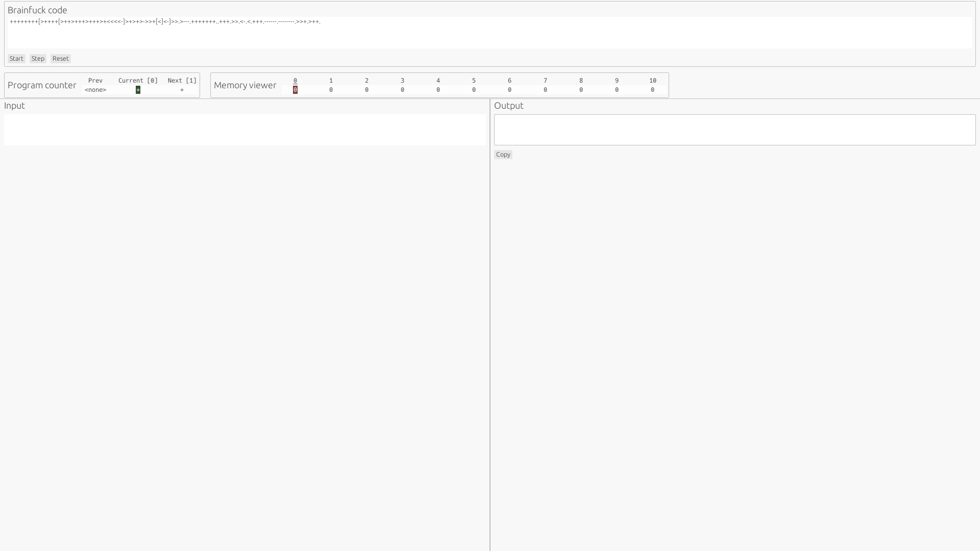Click the next instruction '+' value
980x551 pixels.
pos(182,90)
